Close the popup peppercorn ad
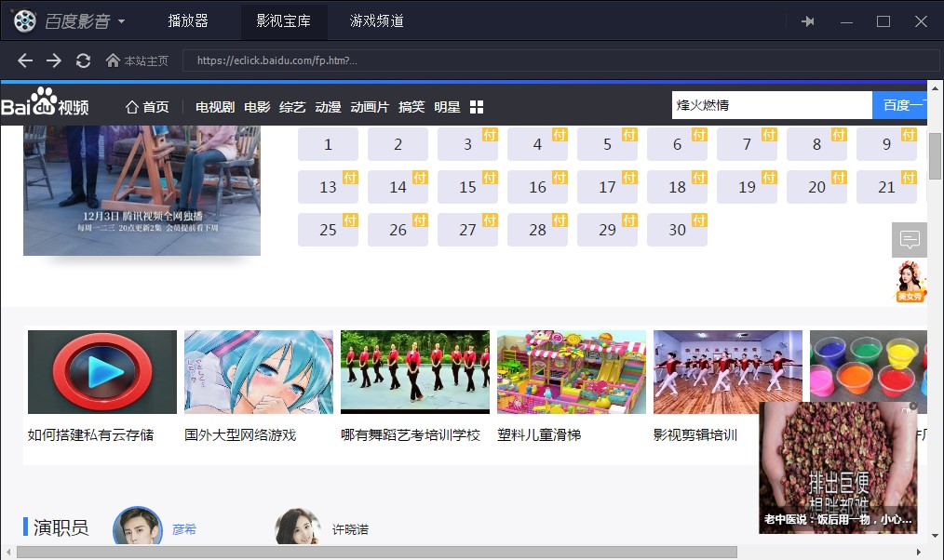The height and width of the screenshot is (560, 944). pos(913,406)
